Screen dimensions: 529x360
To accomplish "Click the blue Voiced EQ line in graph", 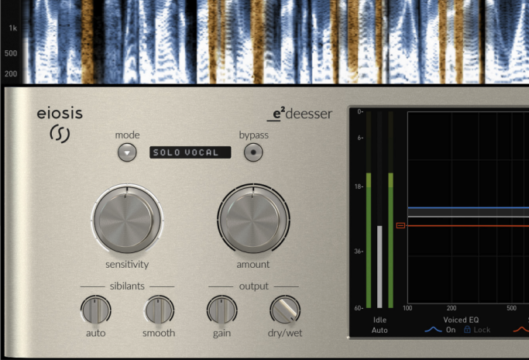I will pyautogui.click(x=468, y=208).
